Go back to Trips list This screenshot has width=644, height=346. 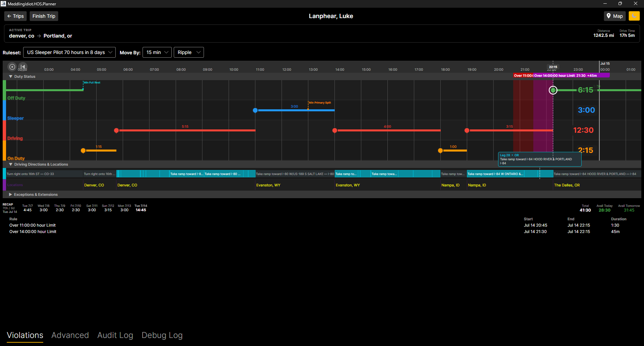pyautogui.click(x=15, y=16)
